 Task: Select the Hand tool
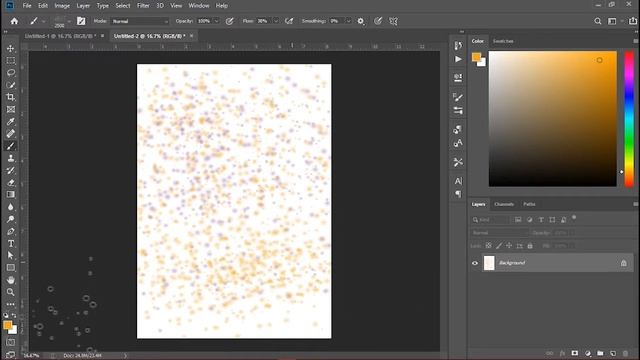coord(11,280)
